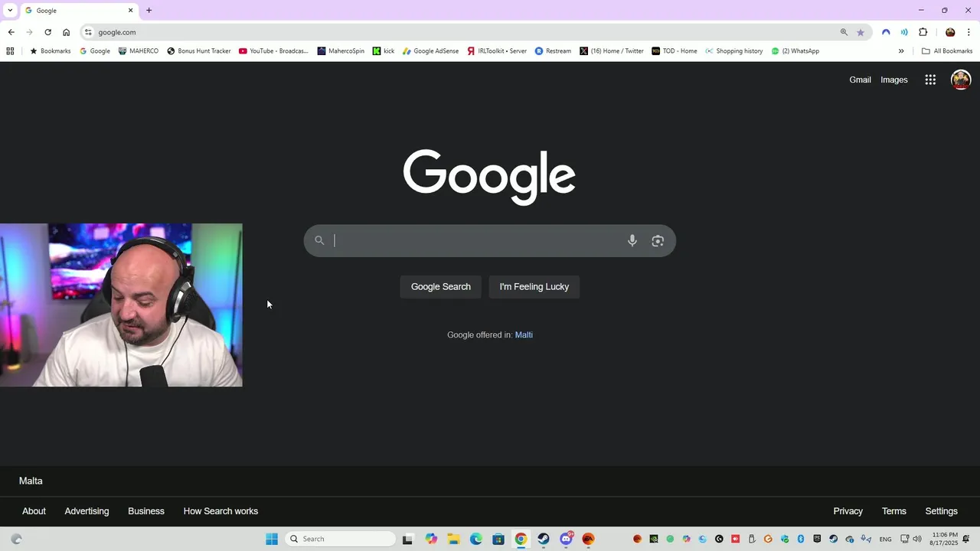This screenshot has width=980, height=551.
Task: Open the kick bookmark
Action: click(x=384, y=51)
